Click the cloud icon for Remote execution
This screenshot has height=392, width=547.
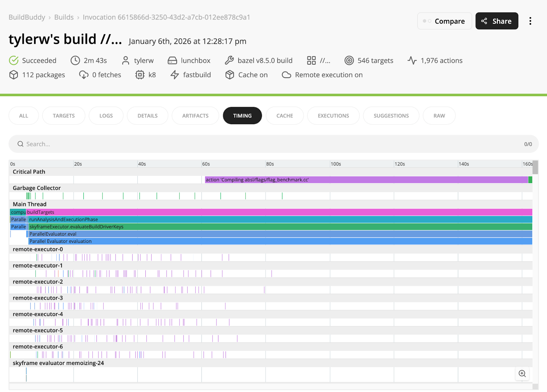click(286, 75)
